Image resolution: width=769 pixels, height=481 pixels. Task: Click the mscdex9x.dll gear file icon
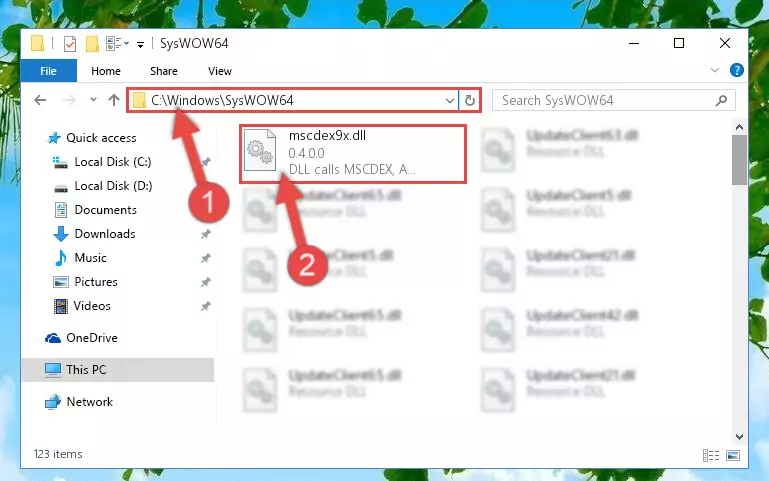click(x=259, y=150)
